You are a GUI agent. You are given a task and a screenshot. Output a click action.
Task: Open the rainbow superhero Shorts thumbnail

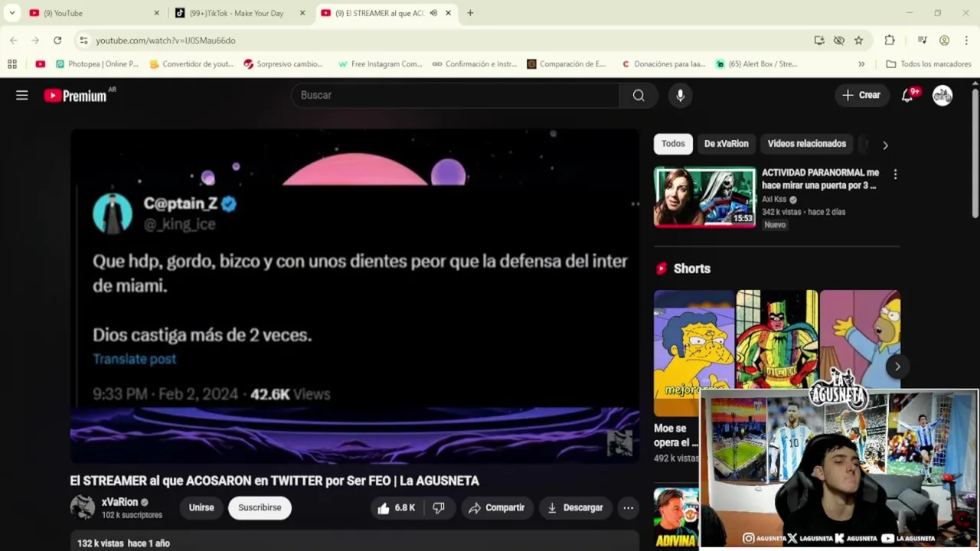(x=776, y=341)
